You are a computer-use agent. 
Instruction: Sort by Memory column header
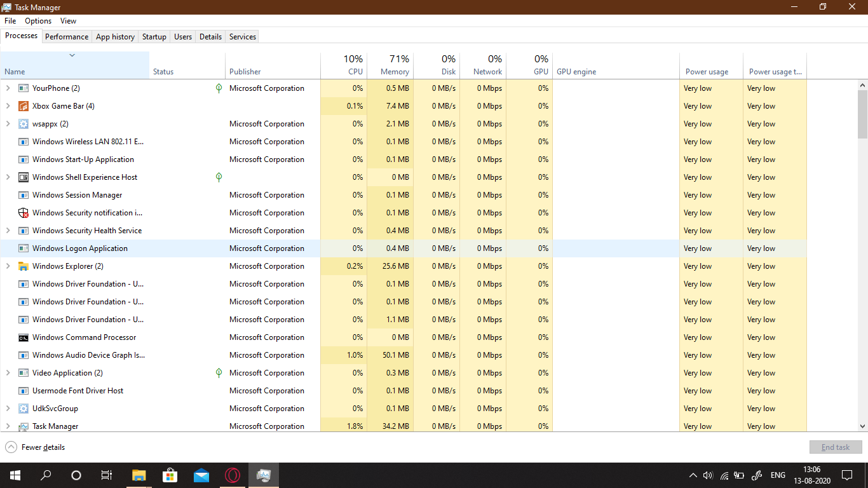[x=390, y=65]
